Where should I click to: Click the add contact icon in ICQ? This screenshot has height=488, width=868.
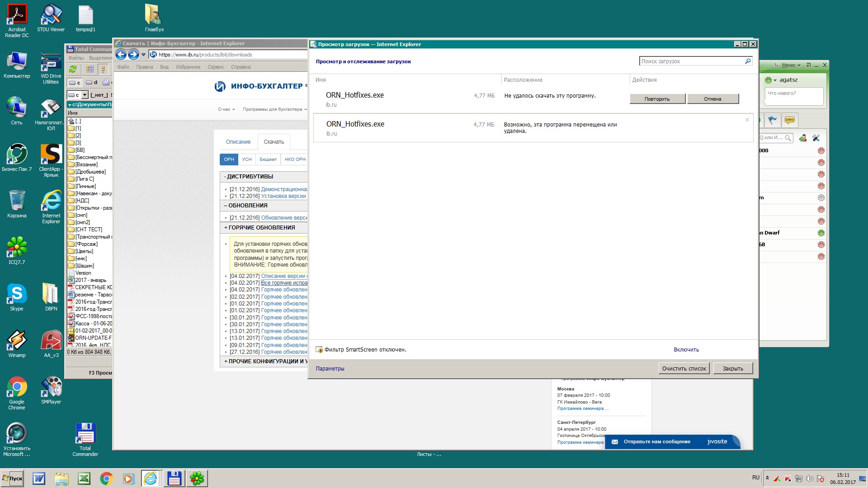click(x=803, y=138)
